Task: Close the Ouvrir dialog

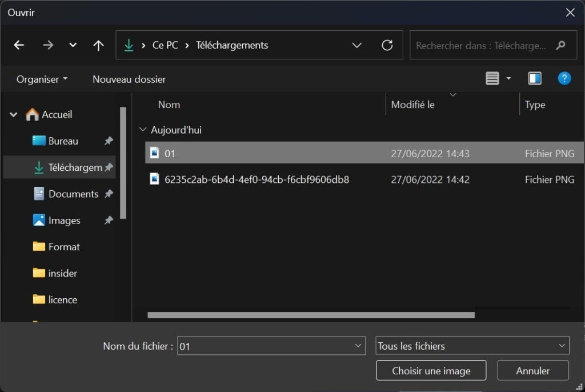Action: [x=570, y=13]
